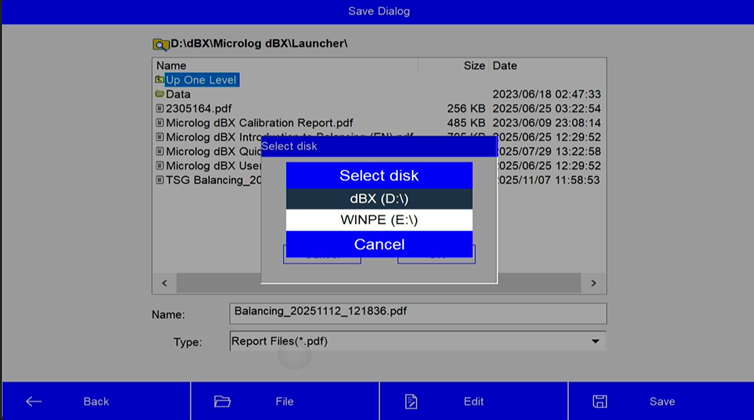This screenshot has width=754, height=420.
Task: Click the Report Files(*.pdf) type combo box
Action: 410,341
